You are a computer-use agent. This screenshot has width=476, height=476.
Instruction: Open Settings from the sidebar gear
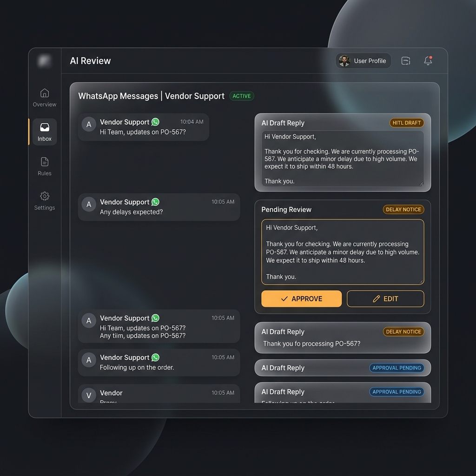tap(44, 201)
